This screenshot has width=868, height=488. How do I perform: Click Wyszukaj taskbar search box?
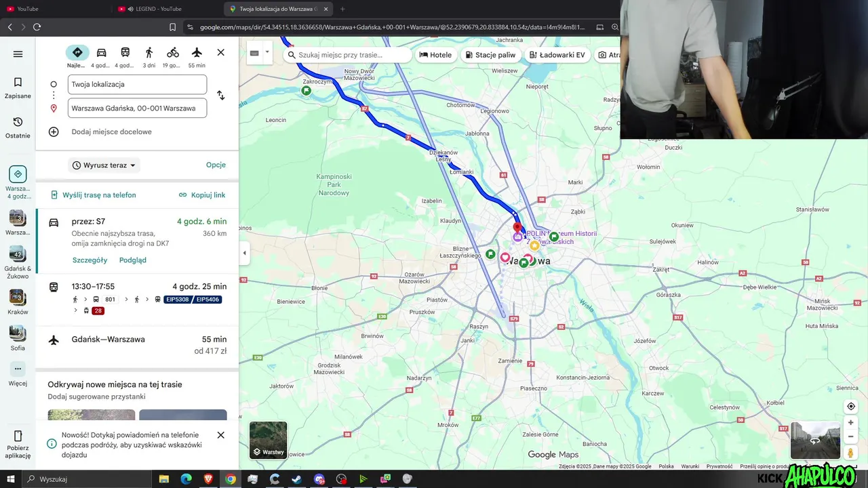pyautogui.click(x=88, y=479)
